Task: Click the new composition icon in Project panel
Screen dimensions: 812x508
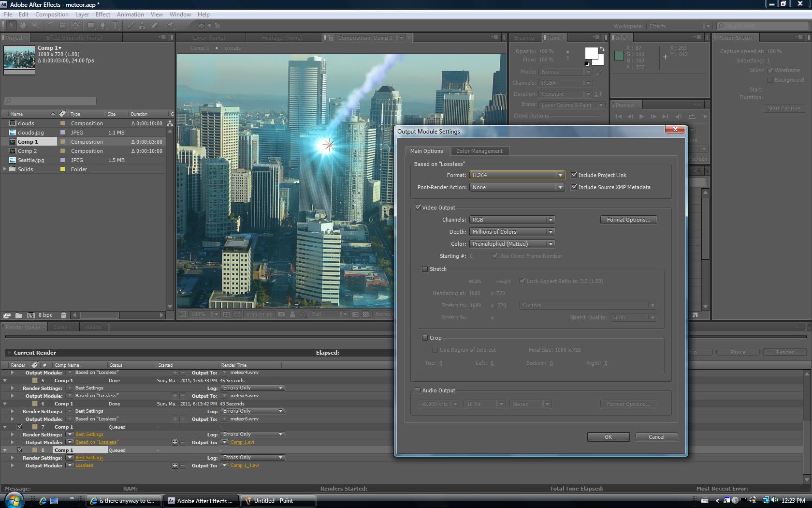Action: tap(30, 315)
